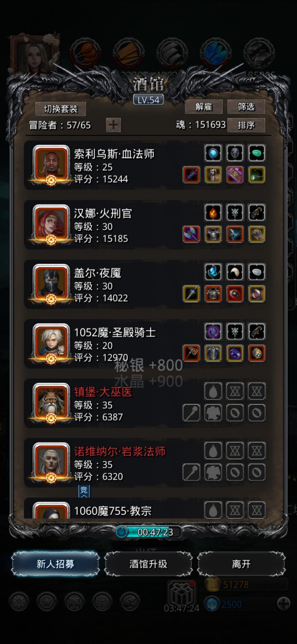The width and height of the screenshot is (297, 644).
Task: Open the 新人招募 recruit tab
Action: click(x=56, y=564)
